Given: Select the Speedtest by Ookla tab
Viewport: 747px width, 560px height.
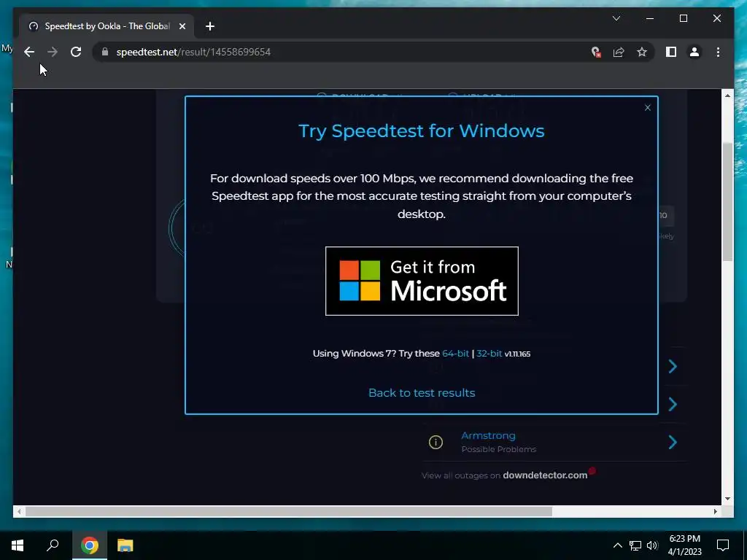Looking at the screenshot, I should tap(107, 26).
